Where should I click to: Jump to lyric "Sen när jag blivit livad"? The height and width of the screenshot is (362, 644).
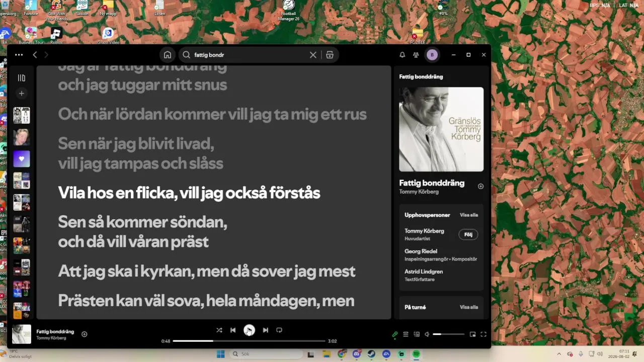140,153
